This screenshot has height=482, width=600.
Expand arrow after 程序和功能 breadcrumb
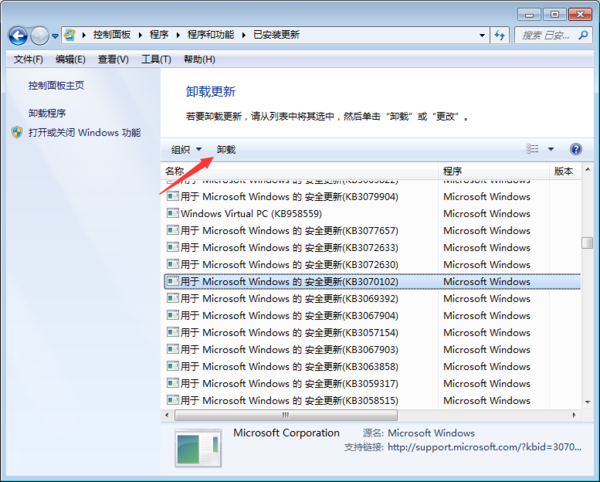pyautogui.click(x=243, y=35)
